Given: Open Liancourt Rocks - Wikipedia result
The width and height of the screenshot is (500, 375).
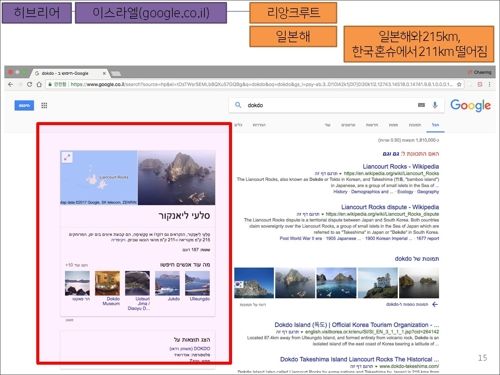Looking at the screenshot, I should (x=401, y=166).
